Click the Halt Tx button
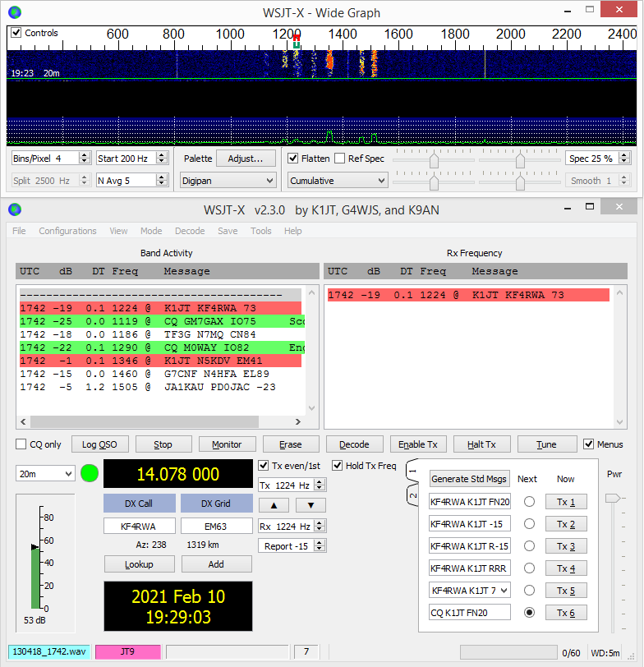The width and height of the screenshot is (644, 667). [x=481, y=444]
